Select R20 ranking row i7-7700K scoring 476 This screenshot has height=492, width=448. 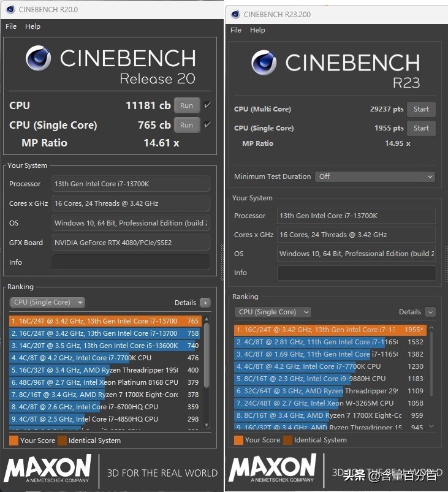(105, 358)
